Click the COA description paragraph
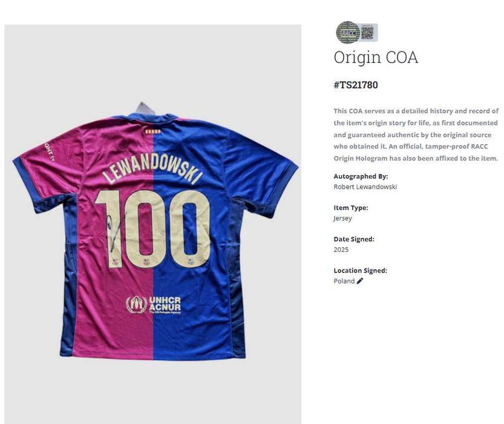504x424 pixels. 416,134
